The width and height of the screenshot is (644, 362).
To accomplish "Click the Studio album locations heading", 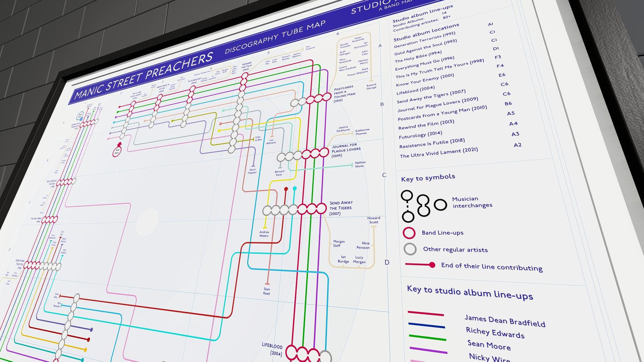I will [x=426, y=33].
